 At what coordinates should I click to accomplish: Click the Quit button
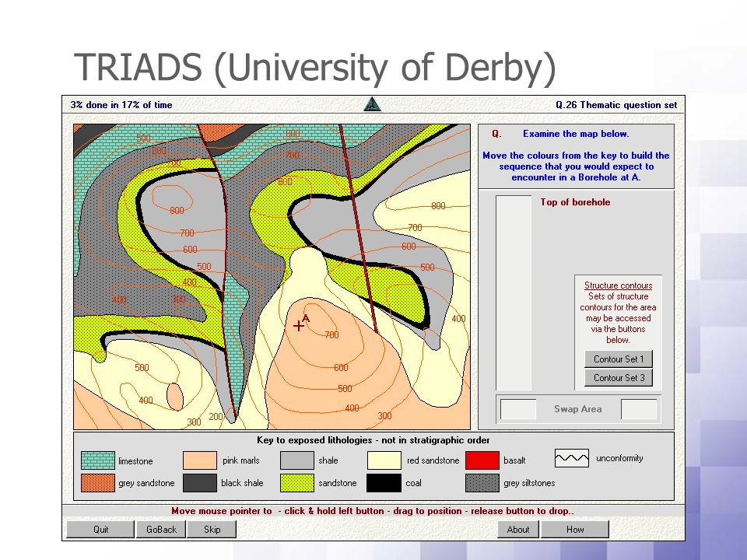click(x=100, y=529)
